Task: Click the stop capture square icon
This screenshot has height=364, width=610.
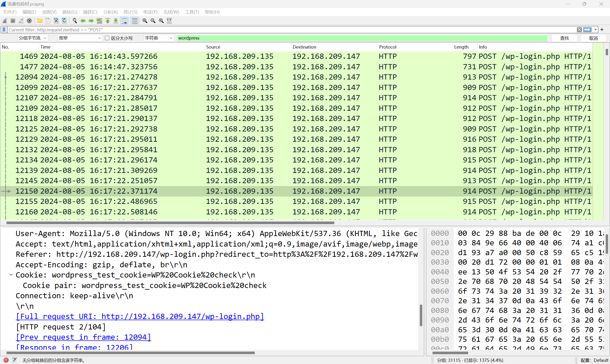Action: point(13,21)
